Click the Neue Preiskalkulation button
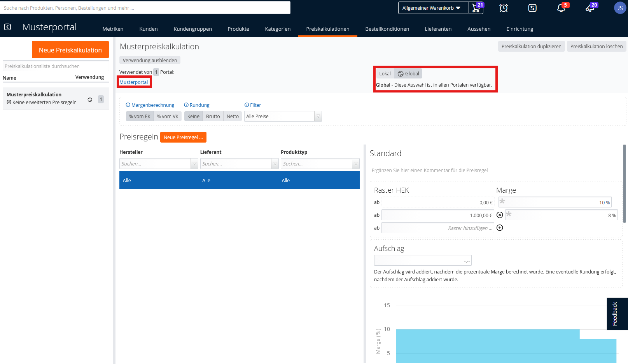This screenshot has height=364, width=628. coord(70,50)
